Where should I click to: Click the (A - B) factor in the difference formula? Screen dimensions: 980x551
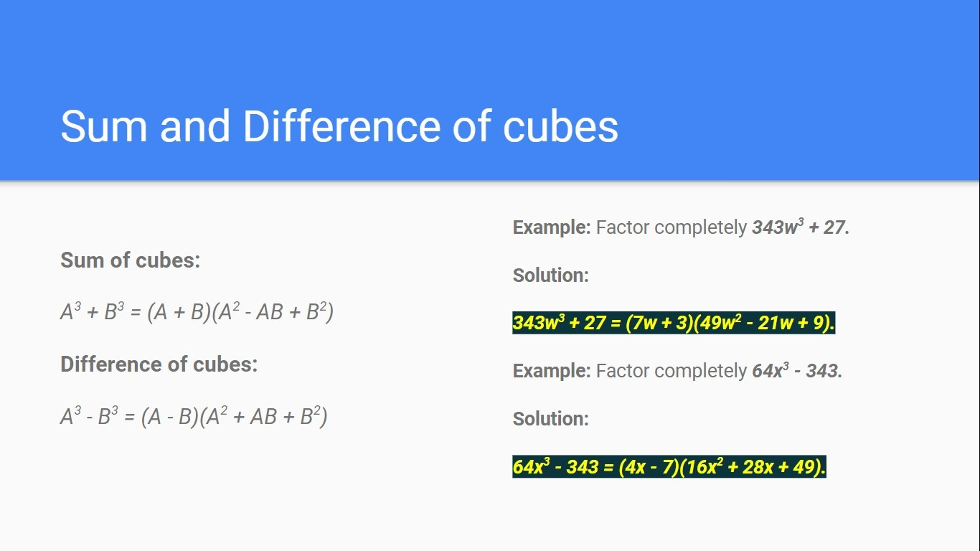pos(170,417)
